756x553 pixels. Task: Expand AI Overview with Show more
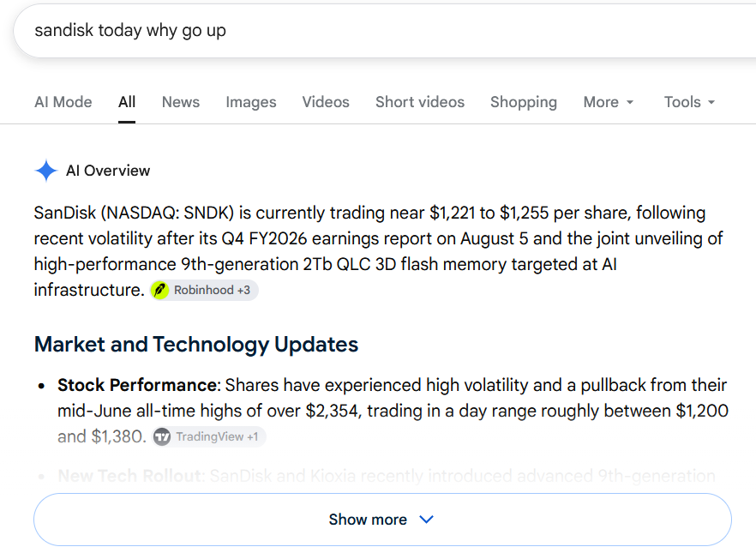coord(382,520)
